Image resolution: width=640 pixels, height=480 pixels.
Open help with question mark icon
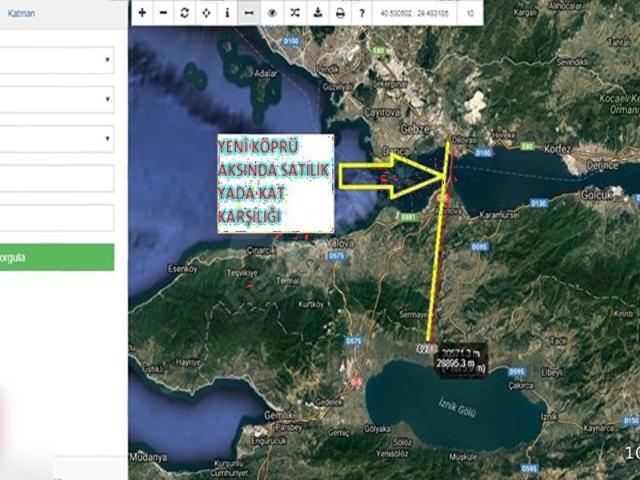coord(361,13)
